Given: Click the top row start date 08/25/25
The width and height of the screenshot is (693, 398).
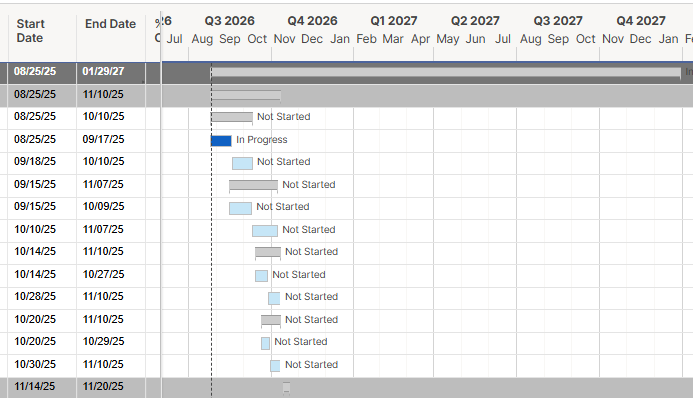Looking at the screenshot, I should (35, 71).
